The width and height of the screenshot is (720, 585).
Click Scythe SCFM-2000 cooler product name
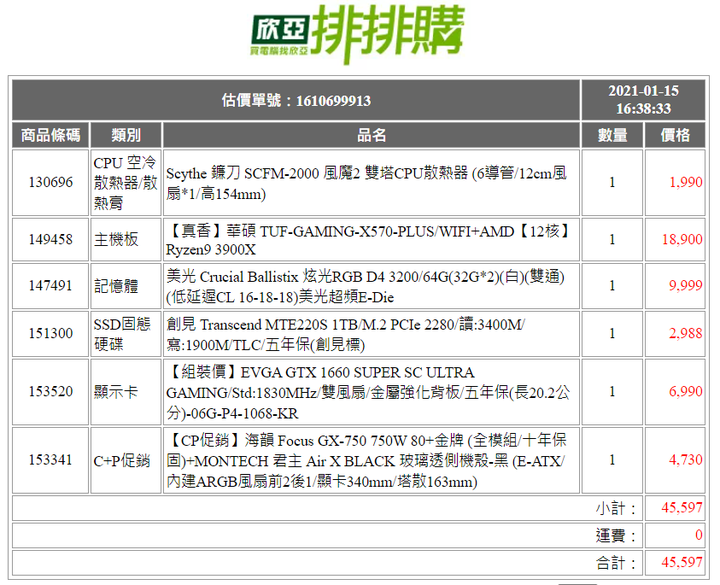(x=366, y=183)
